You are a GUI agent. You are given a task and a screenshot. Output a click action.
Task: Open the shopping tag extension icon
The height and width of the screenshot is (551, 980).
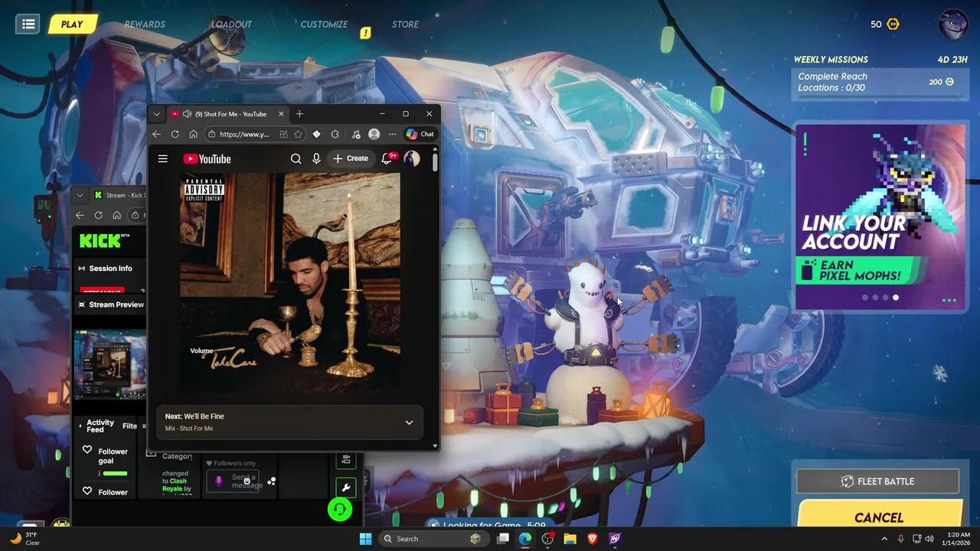[x=316, y=134]
